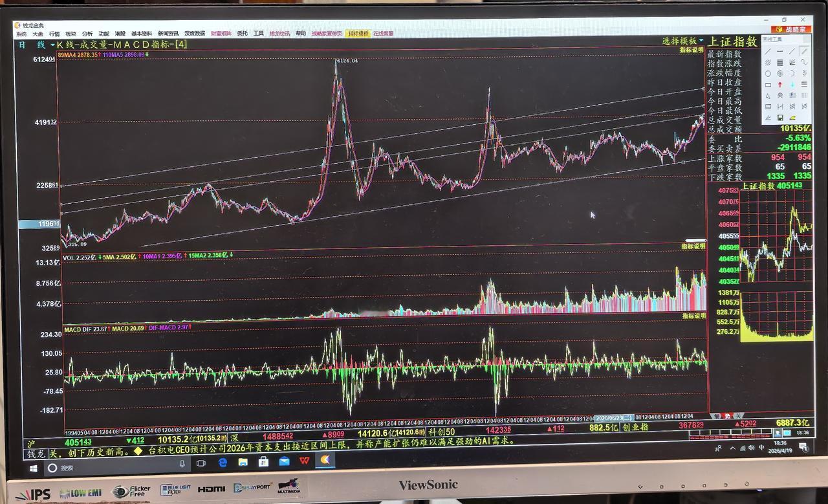Place a cyan down arrow marker

[792, 84]
